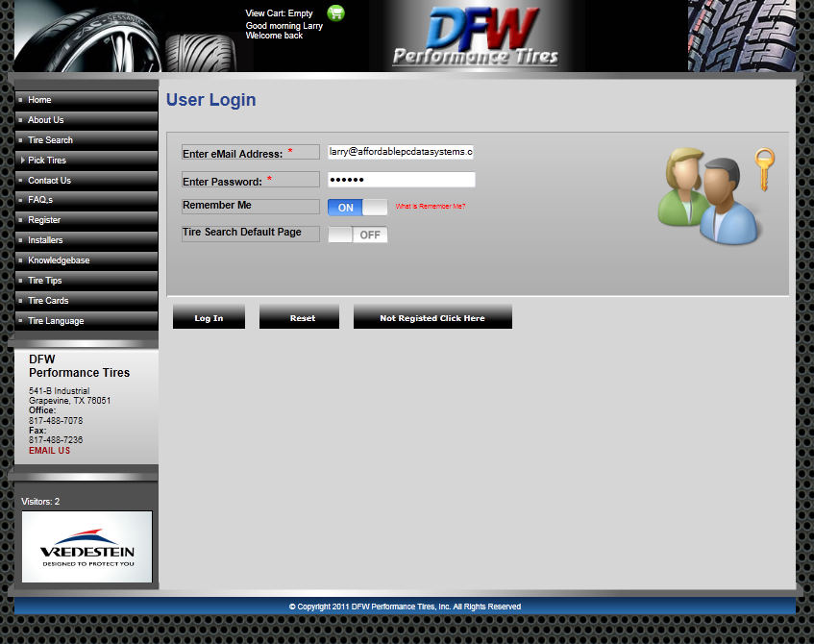814x644 pixels.
Task: Toggle the Remember Me switch off
Action: [x=358, y=208]
